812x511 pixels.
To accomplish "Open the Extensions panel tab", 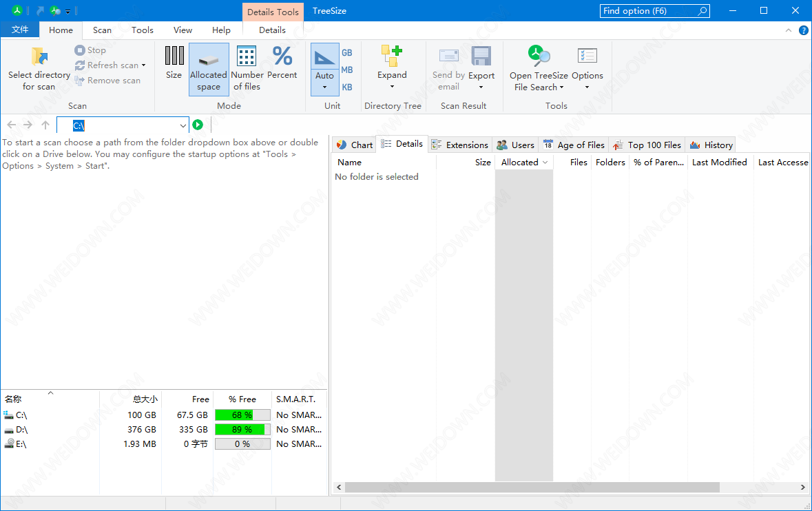I will tap(460, 145).
